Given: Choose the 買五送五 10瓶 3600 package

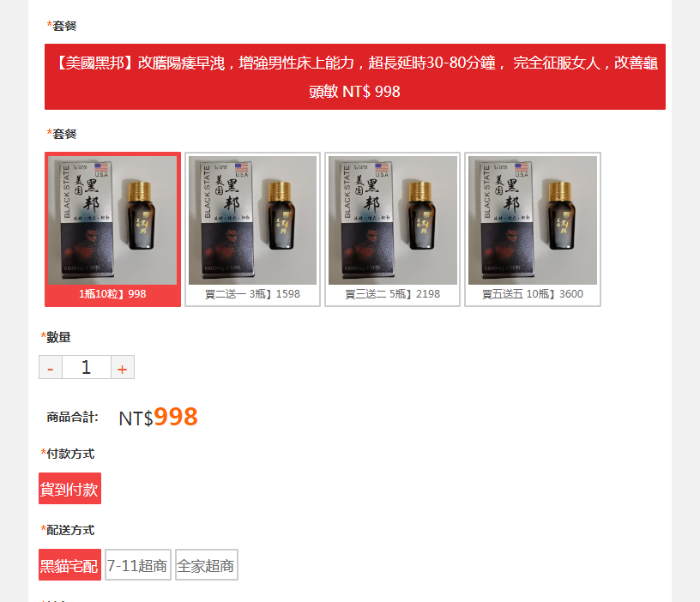Looking at the screenshot, I should coord(533,229).
